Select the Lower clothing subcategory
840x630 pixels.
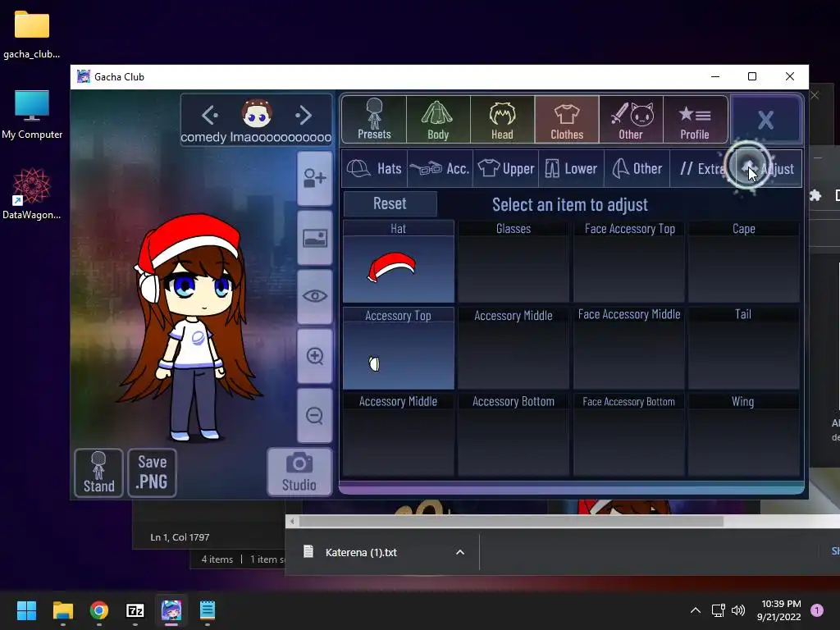[571, 169]
